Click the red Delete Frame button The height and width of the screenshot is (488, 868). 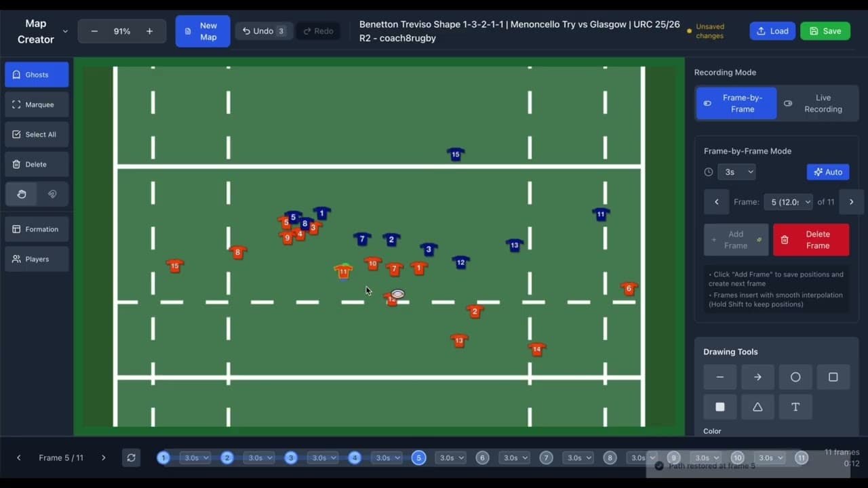(x=810, y=240)
